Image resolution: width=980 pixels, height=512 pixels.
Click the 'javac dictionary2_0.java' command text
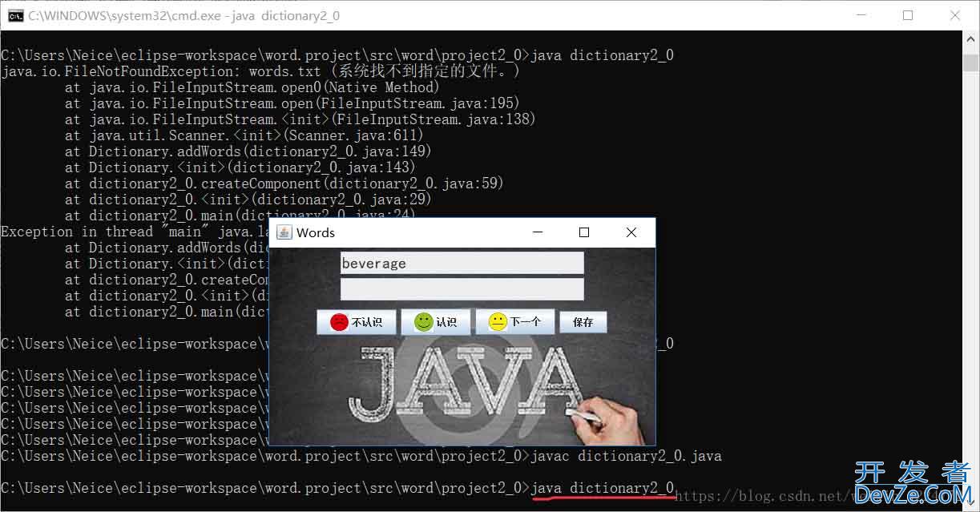(626, 456)
